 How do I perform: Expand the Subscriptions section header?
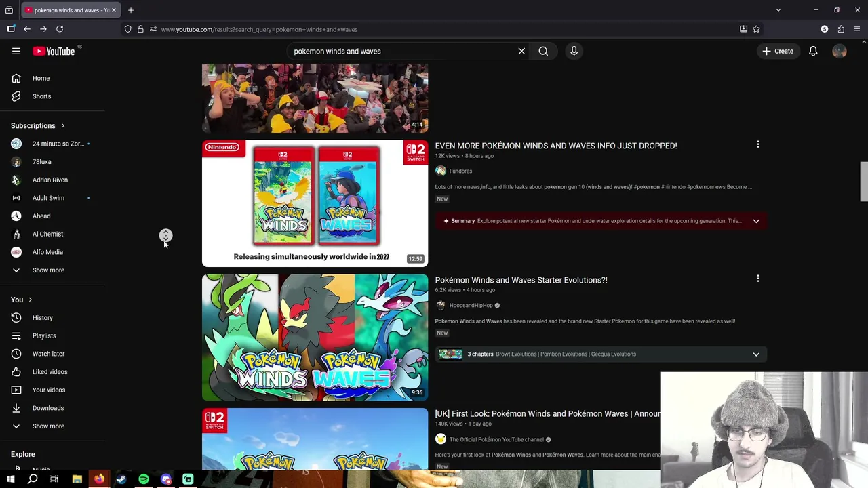pyautogui.click(x=38, y=125)
